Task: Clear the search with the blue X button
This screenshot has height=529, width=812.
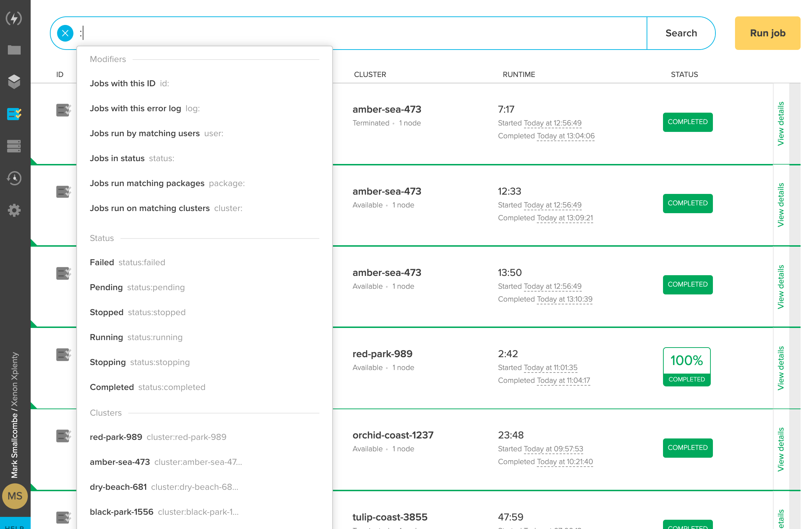Action: (x=65, y=33)
